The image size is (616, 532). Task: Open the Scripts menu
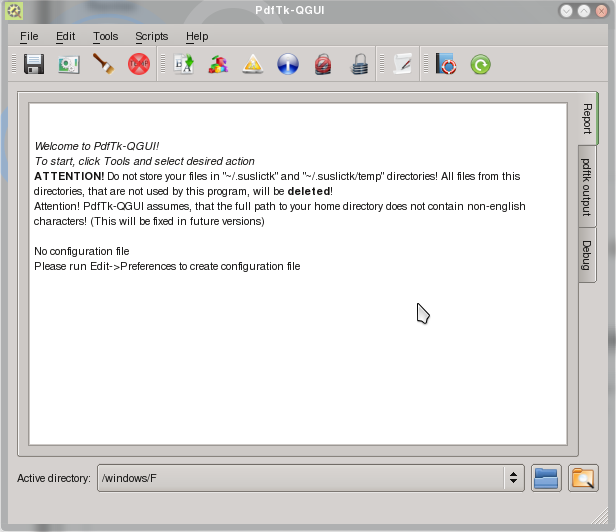click(152, 37)
